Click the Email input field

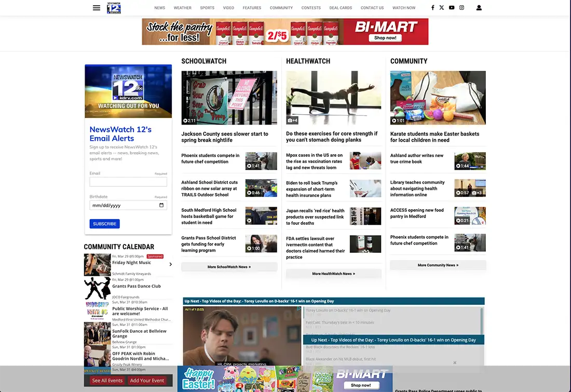[x=128, y=182]
